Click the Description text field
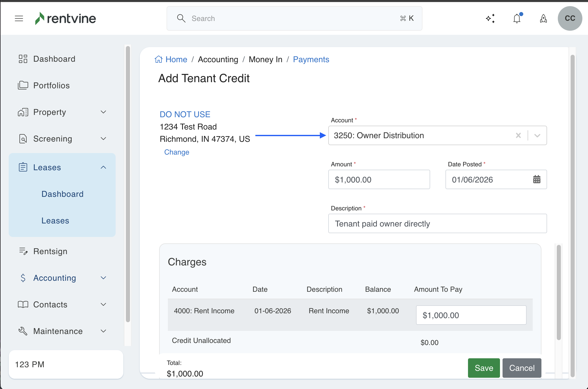The image size is (588, 389). [437, 224]
